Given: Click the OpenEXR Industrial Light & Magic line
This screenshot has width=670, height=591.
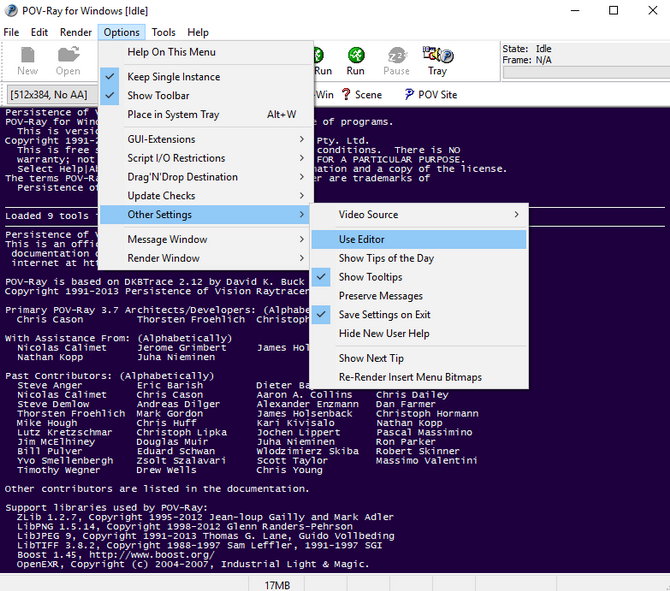Looking at the screenshot, I should click(x=193, y=564).
